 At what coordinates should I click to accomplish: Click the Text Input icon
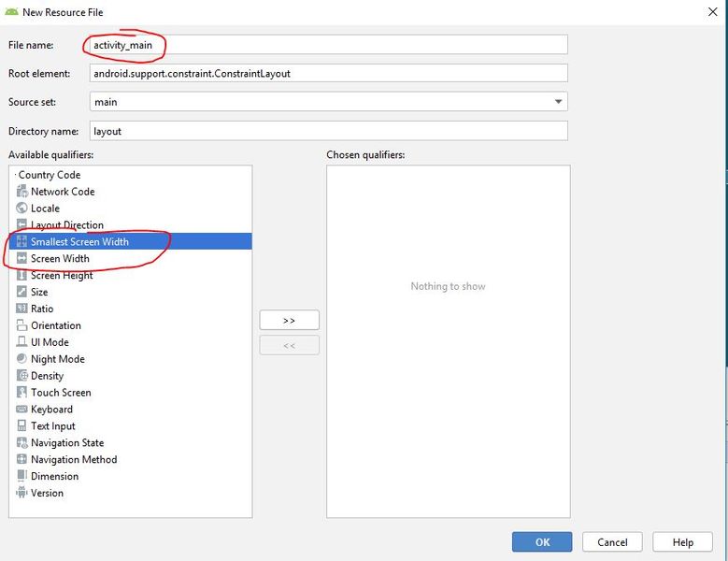[x=21, y=425]
